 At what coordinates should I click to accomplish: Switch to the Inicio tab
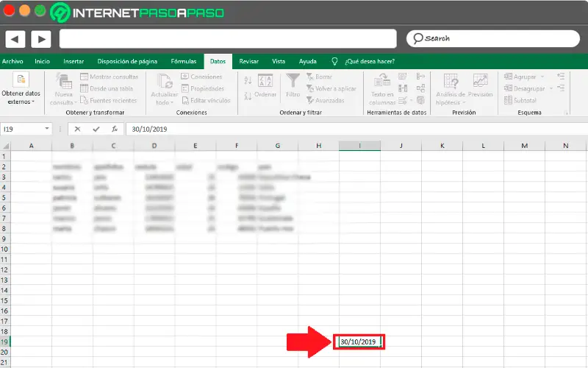pyautogui.click(x=42, y=61)
